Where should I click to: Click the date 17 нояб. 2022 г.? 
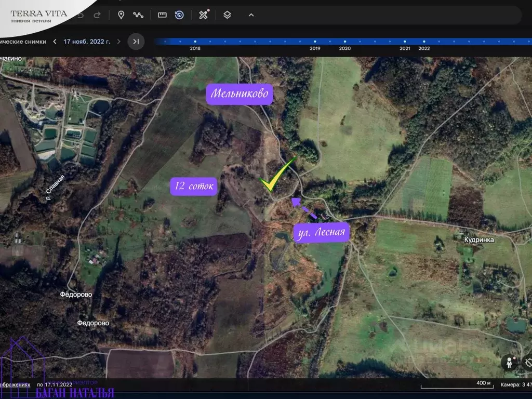pos(87,41)
